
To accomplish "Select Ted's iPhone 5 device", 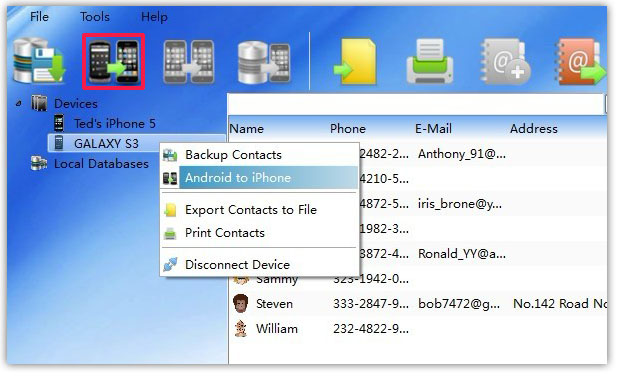I will [x=115, y=124].
